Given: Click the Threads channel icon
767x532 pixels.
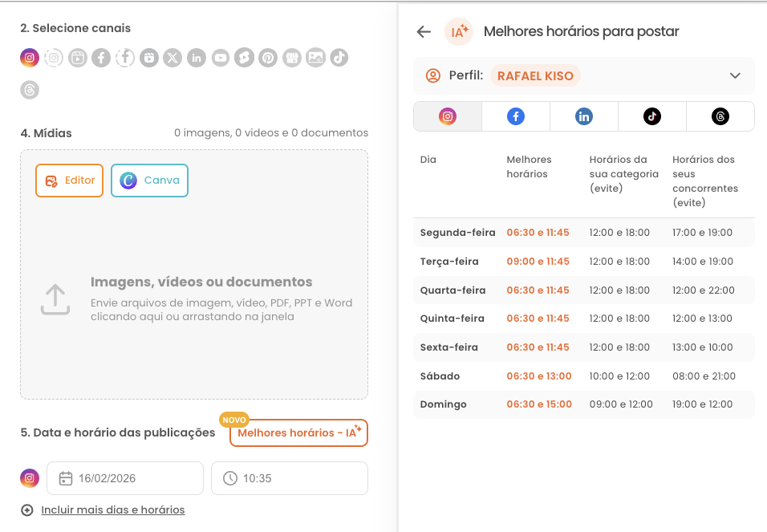Looking at the screenshot, I should click(30, 90).
